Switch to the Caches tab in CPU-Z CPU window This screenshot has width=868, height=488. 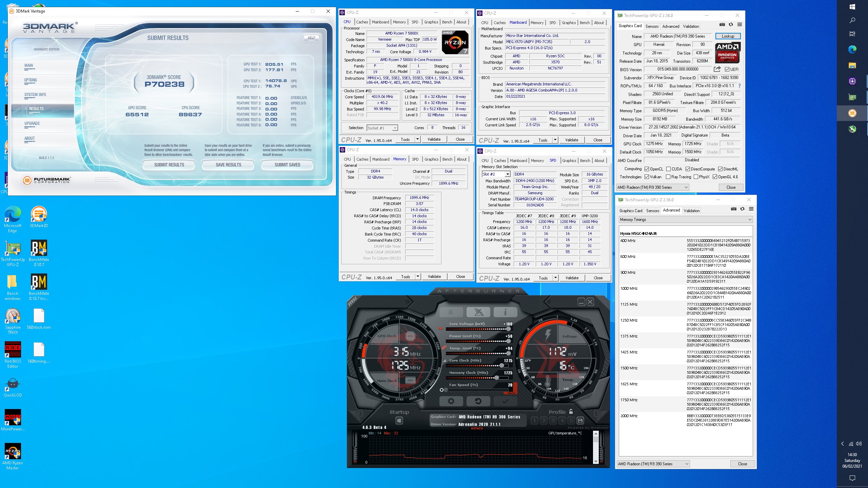(362, 22)
